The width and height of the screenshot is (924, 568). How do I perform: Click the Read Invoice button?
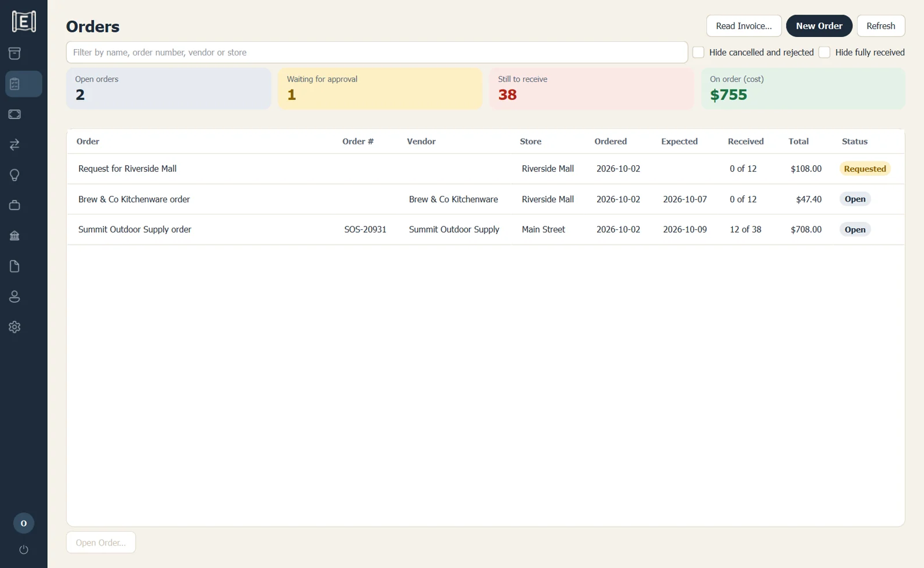744,26
